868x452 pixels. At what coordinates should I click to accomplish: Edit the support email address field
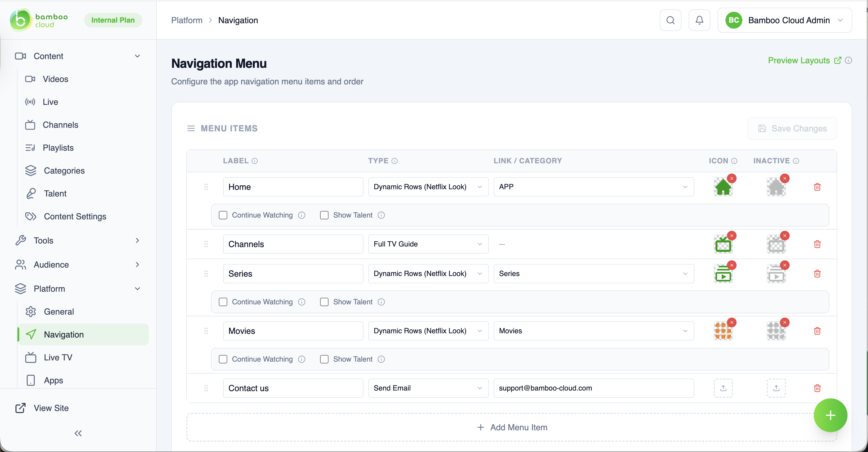(x=594, y=388)
